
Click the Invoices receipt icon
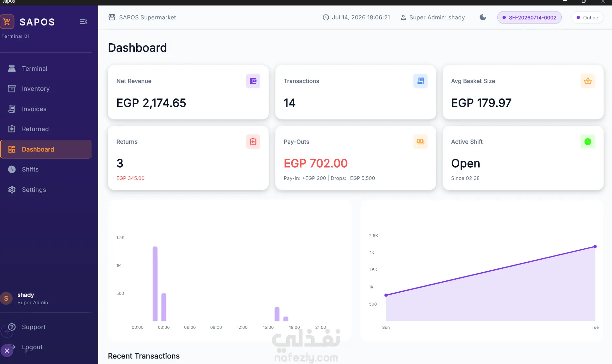pos(12,109)
